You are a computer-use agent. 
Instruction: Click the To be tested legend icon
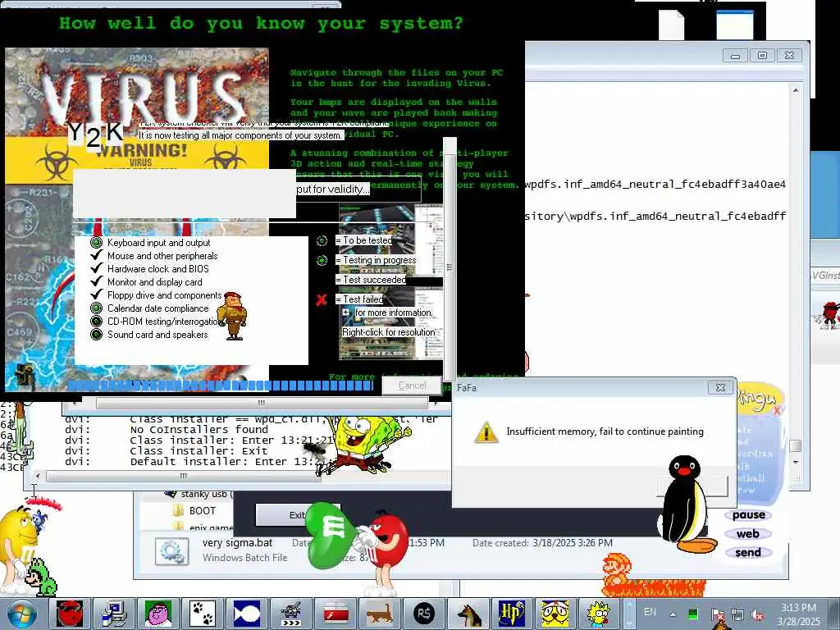tap(322, 240)
